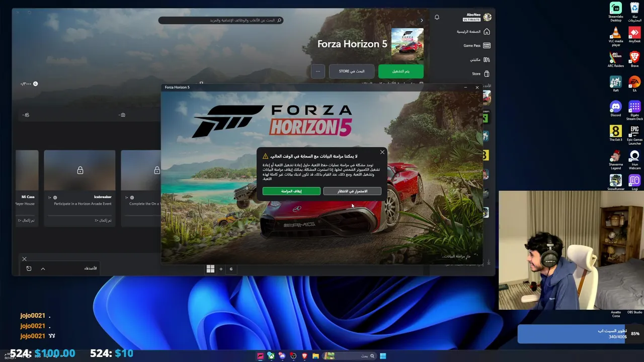The image size is (644, 362).
Task: Click the green stop-sync button in the dialog
Action: 291,191
